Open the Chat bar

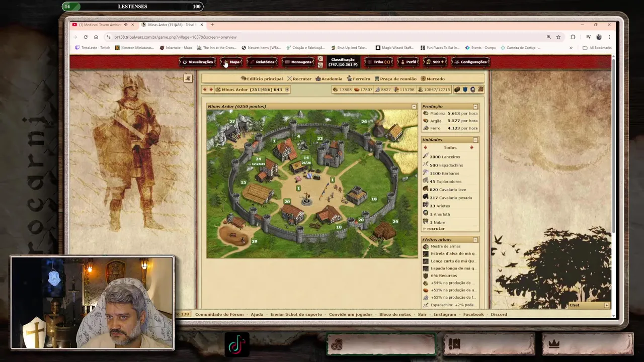[588, 305]
